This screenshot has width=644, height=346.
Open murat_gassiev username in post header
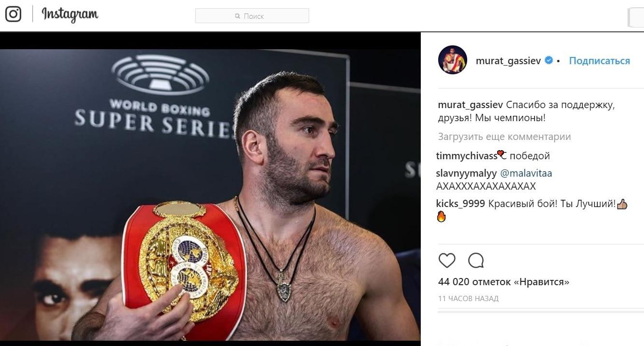click(x=508, y=61)
